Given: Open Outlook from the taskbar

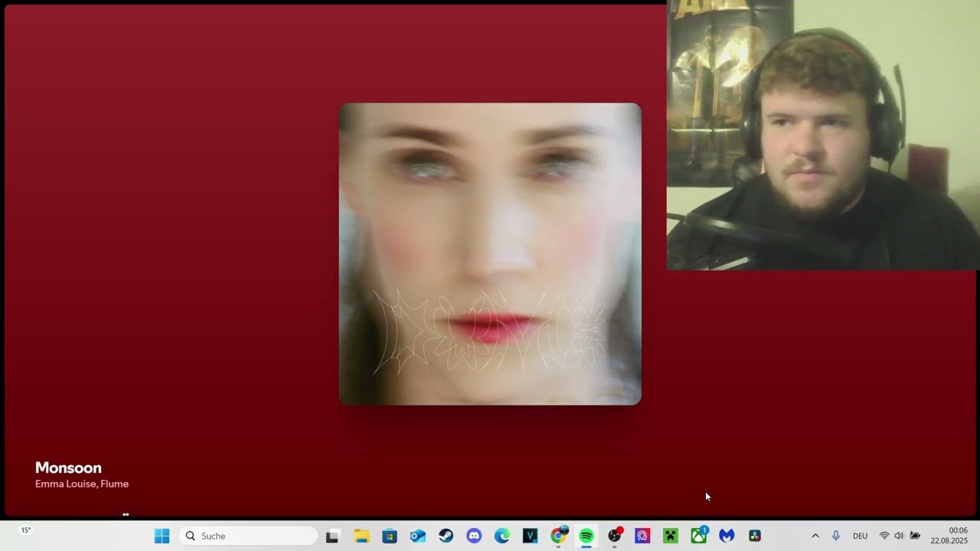Looking at the screenshot, I should [418, 536].
